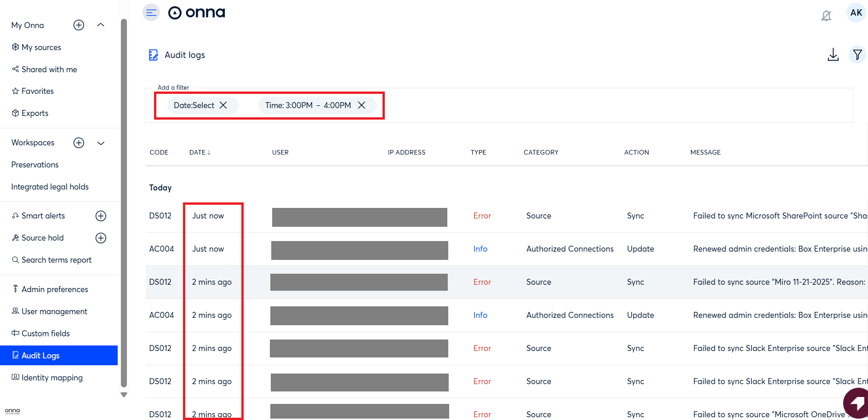This screenshot has width=868, height=420.
Task: Click the plus icon beside My Onna
Action: point(79,25)
